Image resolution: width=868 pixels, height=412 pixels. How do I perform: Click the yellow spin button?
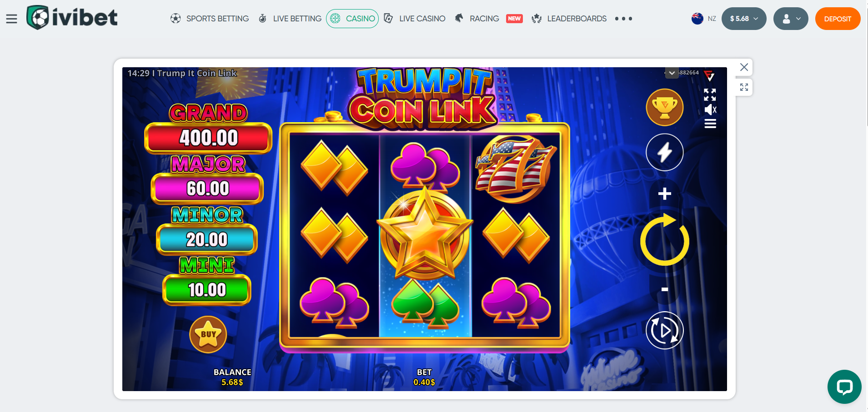[665, 240]
